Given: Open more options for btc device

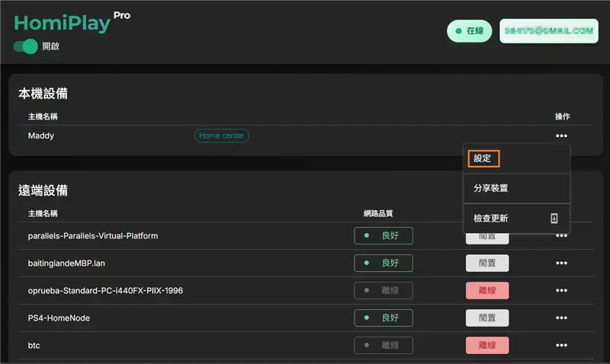Looking at the screenshot, I should [x=561, y=345].
